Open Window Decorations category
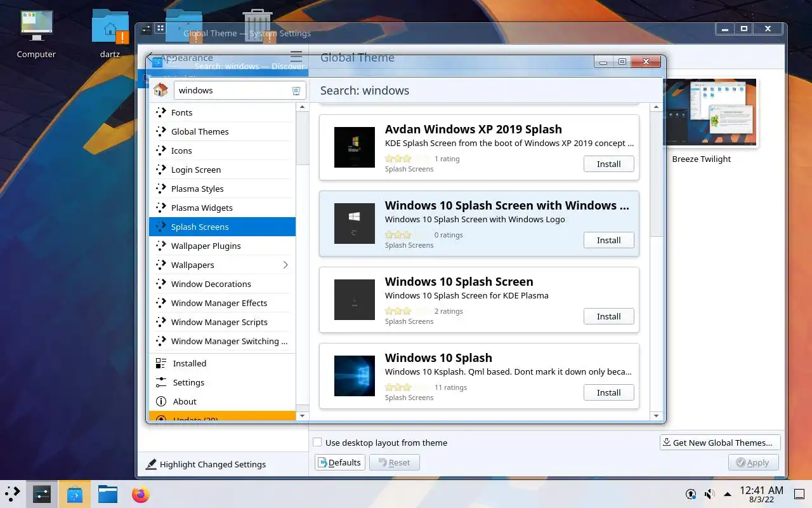Screen dimensions: 812x508 click(222, 284)
